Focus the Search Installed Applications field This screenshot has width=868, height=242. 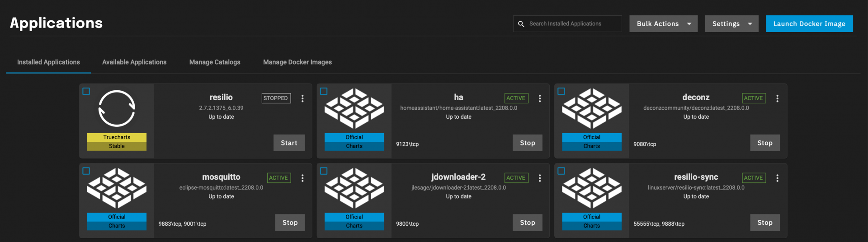[x=567, y=24]
